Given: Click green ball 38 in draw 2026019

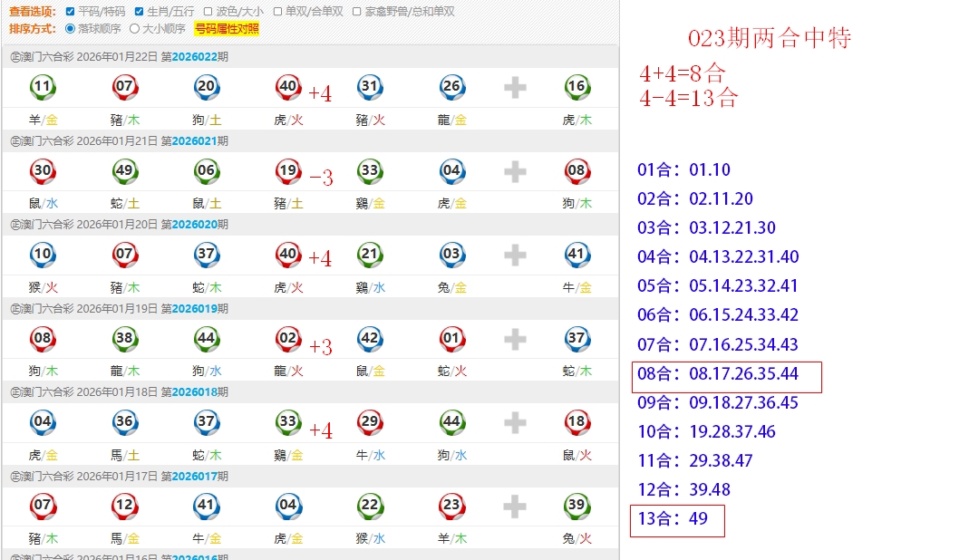Looking at the screenshot, I should click(125, 339).
